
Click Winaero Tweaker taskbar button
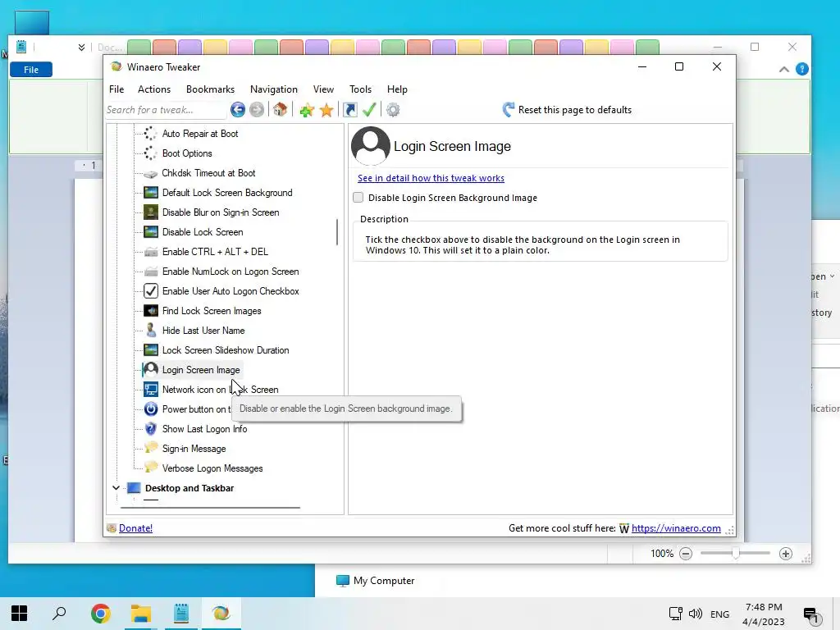tap(221, 613)
